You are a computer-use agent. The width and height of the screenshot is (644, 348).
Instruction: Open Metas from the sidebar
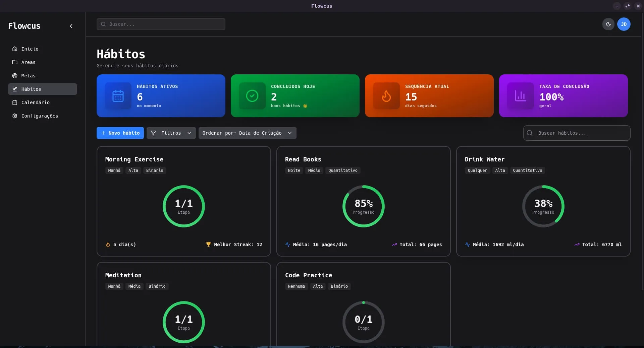click(28, 76)
